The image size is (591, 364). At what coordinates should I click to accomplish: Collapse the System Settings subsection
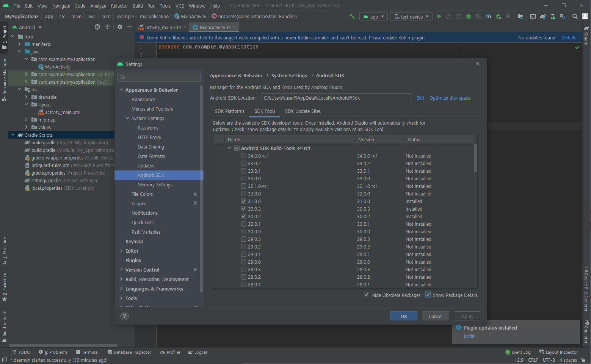tap(127, 118)
